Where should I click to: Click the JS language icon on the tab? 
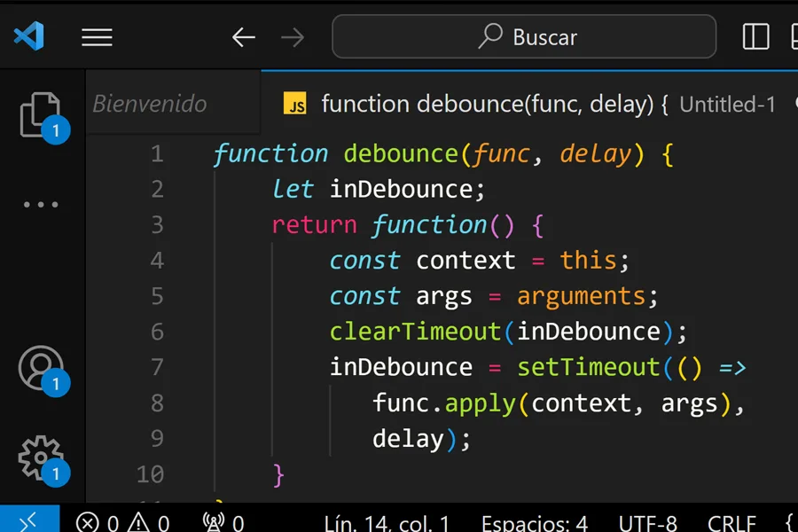tap(295, 104)
